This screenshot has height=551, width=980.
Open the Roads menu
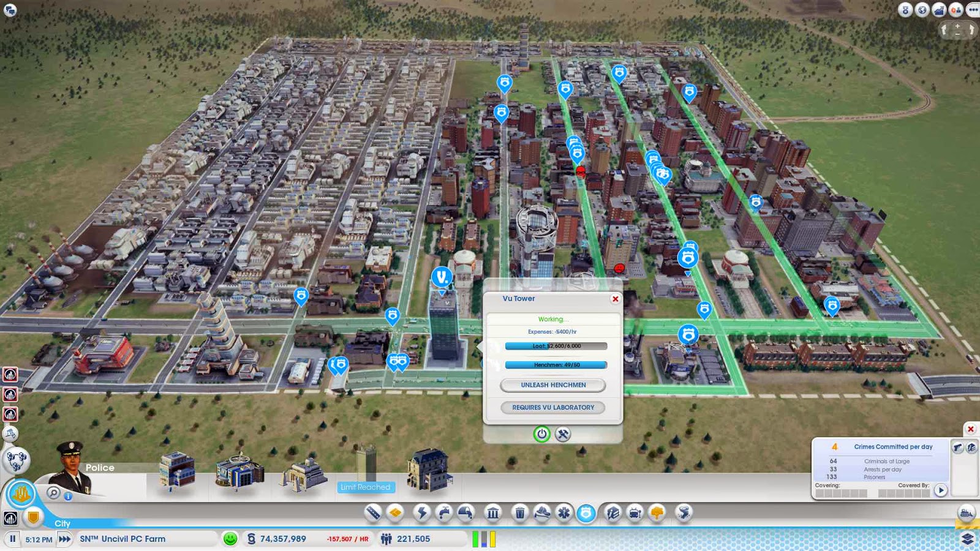pyautogui.click(x=373, y=512)
